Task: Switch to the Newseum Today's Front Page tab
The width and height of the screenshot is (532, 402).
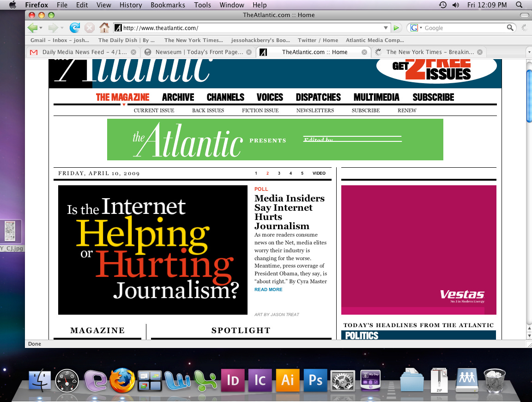Action: (199, 52)
